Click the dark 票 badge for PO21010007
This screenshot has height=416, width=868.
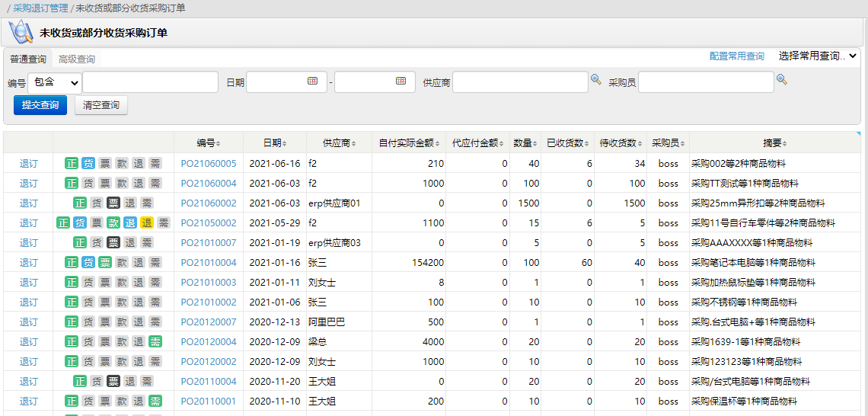(x=113, y=242)
